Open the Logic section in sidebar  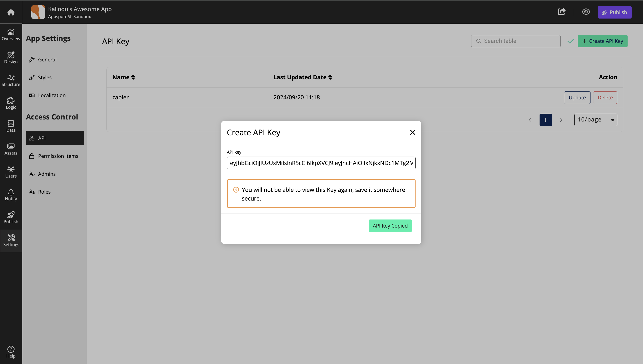tap(11, 103)
